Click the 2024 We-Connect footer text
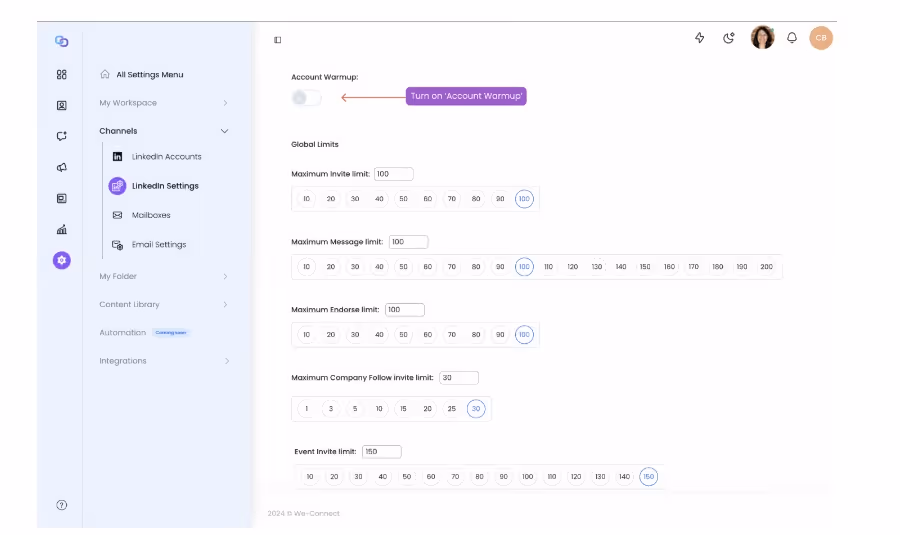 point(304,513)
